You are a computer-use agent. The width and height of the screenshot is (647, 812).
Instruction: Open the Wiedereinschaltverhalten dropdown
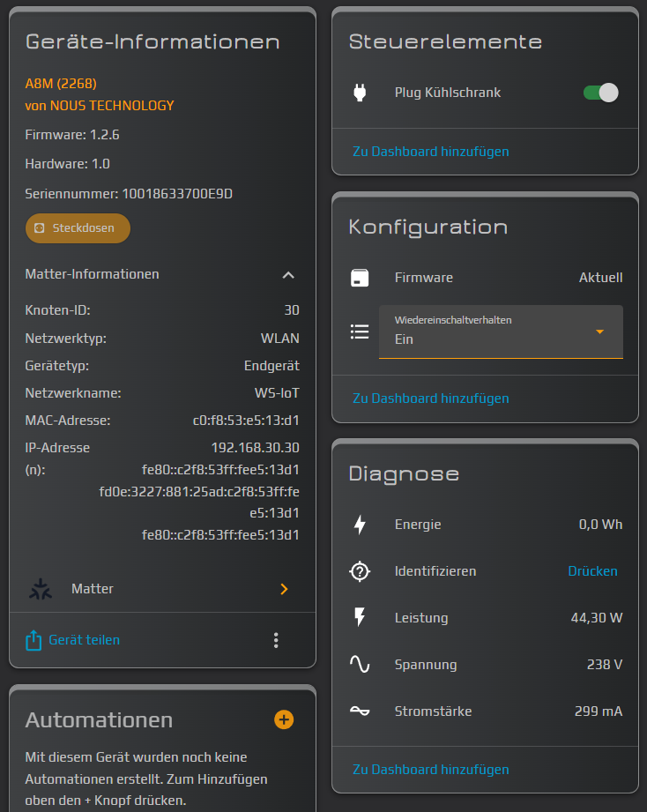[500, 332]
